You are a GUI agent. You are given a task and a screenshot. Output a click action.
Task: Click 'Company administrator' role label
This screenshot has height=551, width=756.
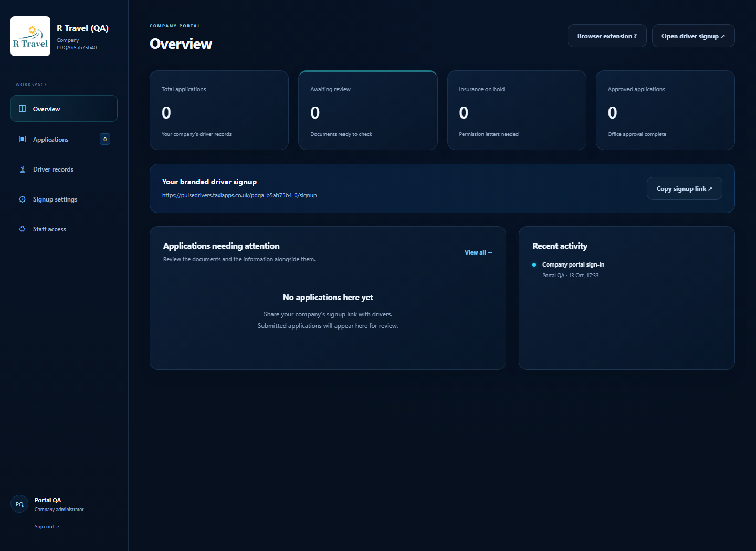click(59, 510)
